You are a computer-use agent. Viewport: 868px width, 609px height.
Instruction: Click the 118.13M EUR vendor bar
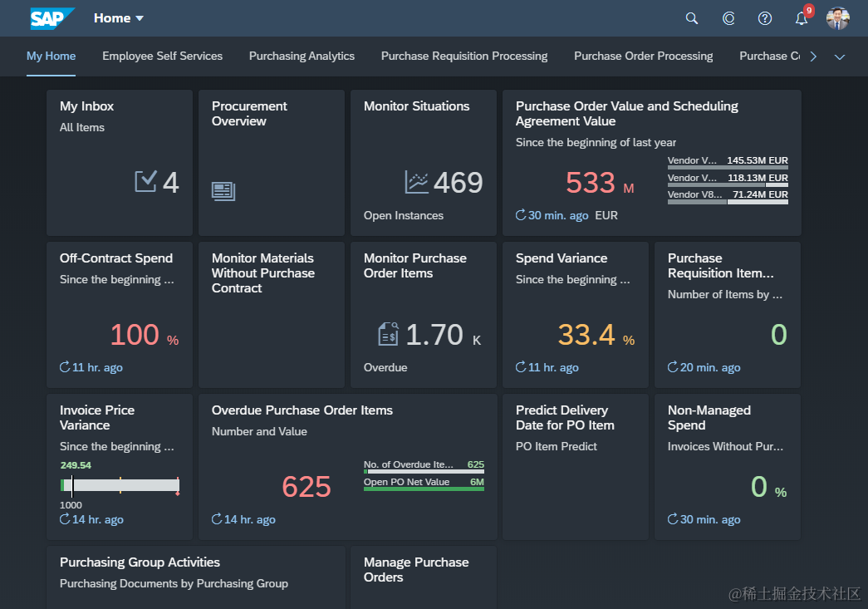(728, 184)
